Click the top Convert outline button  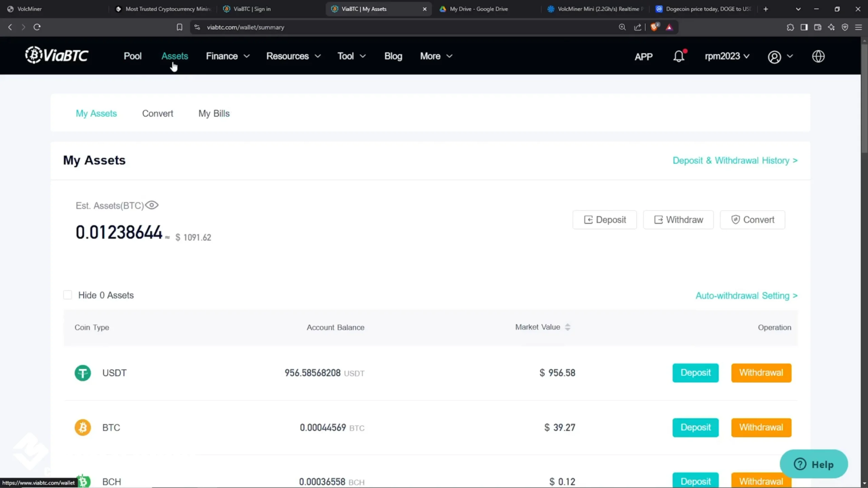point(752,220)
